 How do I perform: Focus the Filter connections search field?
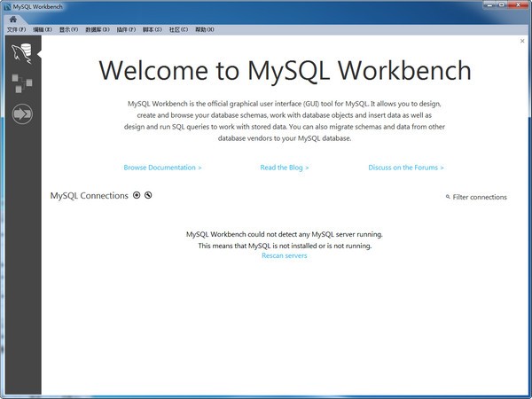coord(480,197)
